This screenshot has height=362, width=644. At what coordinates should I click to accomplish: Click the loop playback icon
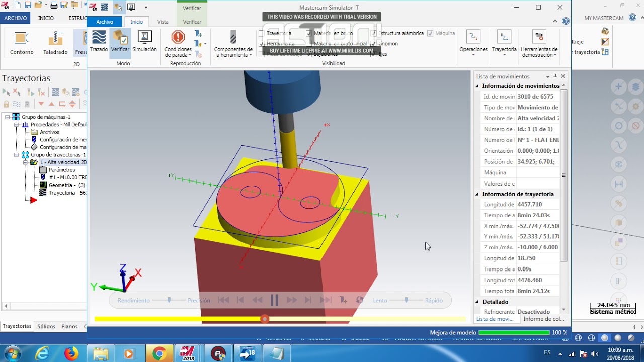[x=360, y=300]
